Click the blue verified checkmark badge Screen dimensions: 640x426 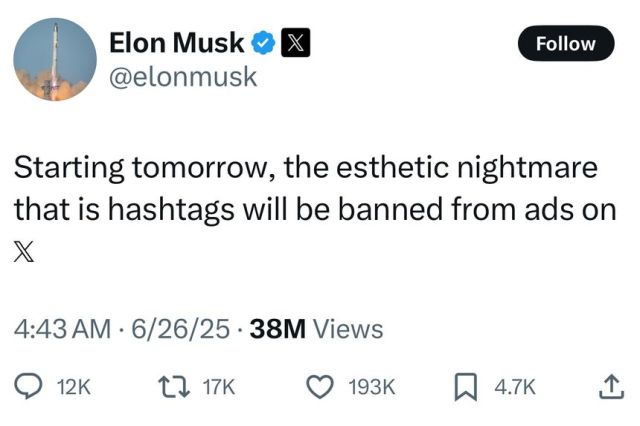tap(263, 42)
